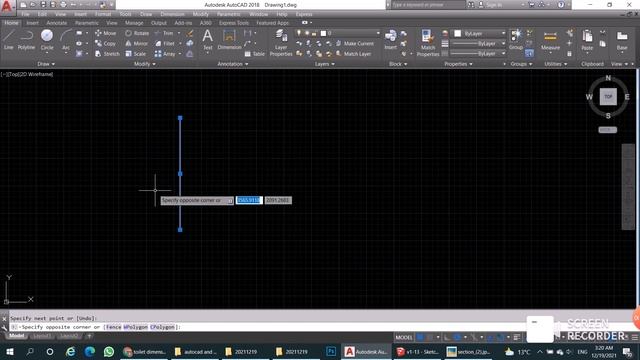This screenshot has height=360, width=640.
Task: Open the File menu
Action: (x=25, y=14)
